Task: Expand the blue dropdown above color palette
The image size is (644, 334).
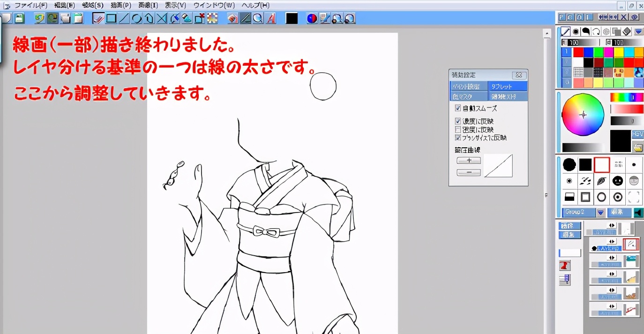Action: [x=638, y=31]
